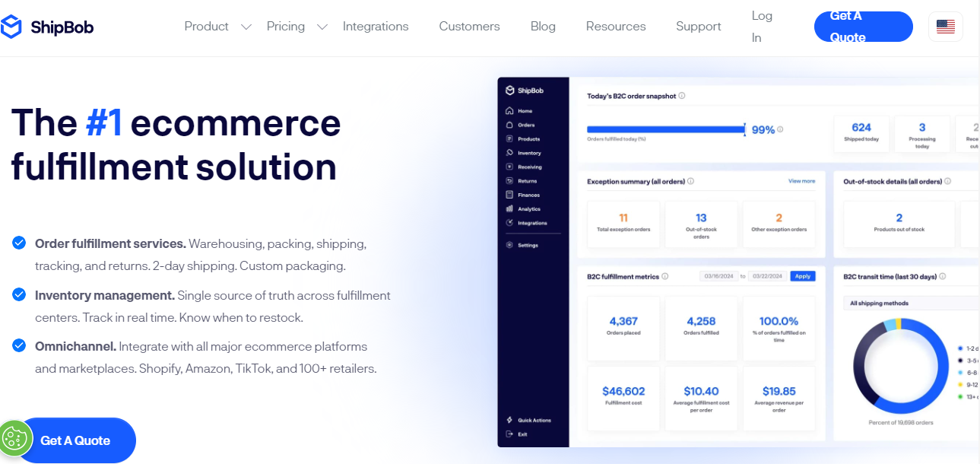
Task: Click Get A Quote button below the bullets
Action: point(75,440)
